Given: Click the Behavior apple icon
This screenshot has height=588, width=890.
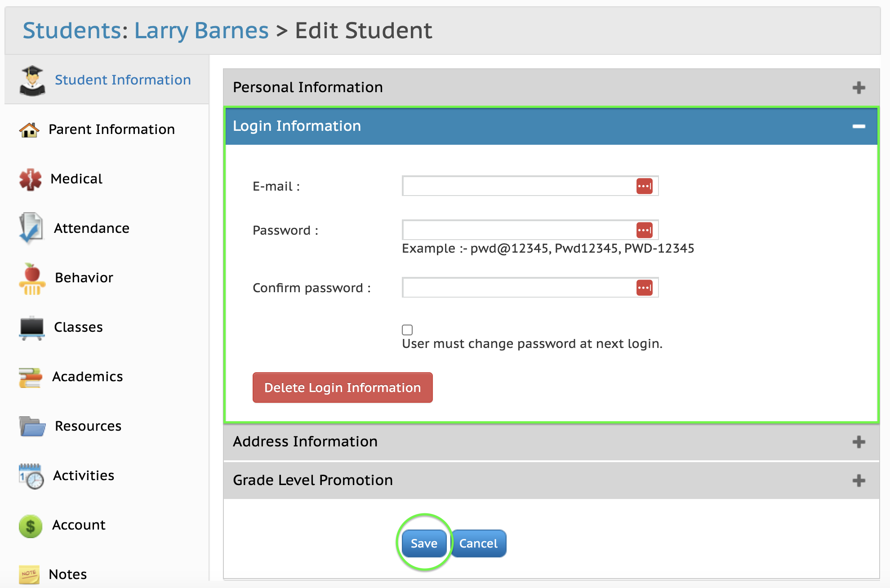Looking at the screenshot, I should click(x=32, y=279).
